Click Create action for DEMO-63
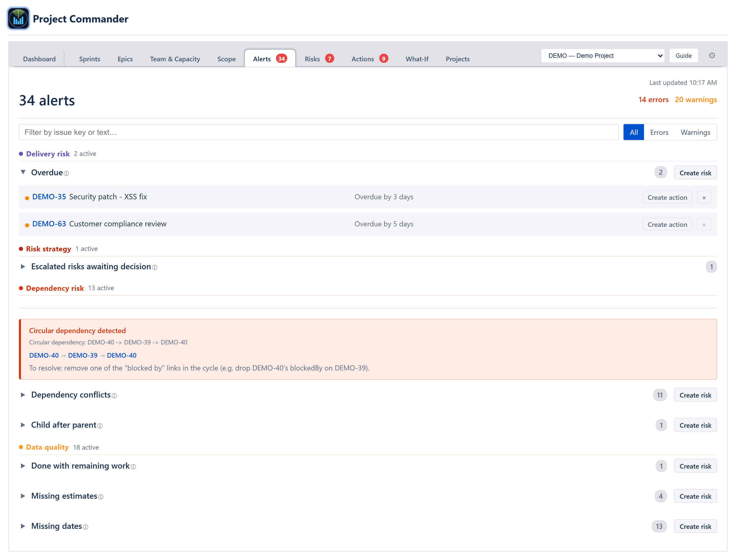736x560 pixels. click(x=667, y=225)
